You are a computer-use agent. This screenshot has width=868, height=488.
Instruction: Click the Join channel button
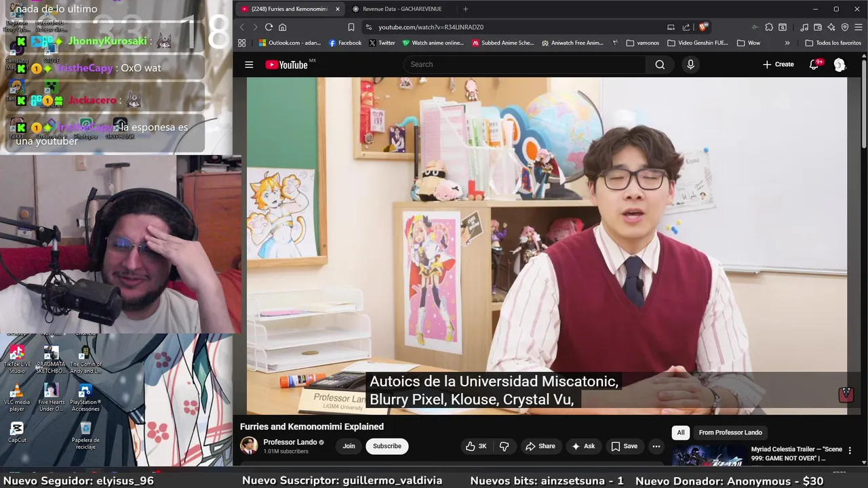click(349, 446)
